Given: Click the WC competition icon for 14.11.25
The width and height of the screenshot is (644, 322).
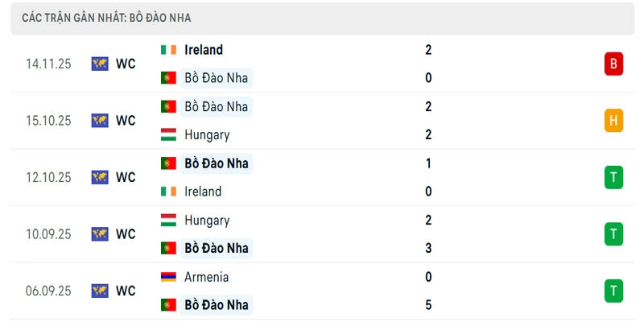Looking at the screenshot, I should coord(100,64).
